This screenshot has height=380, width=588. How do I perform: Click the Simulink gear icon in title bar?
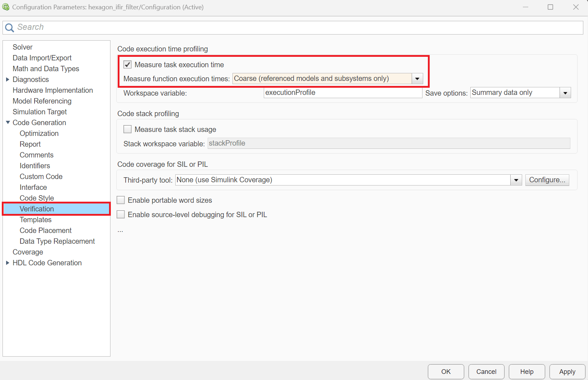pyautogui.click(x=6, y=7)
